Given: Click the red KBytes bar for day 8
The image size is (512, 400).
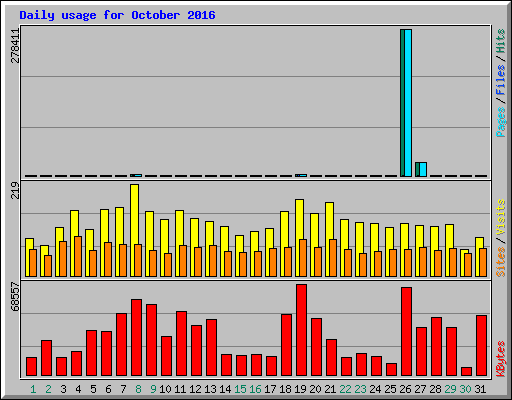Looking at the screenshot, I should [x=136, y=338].
